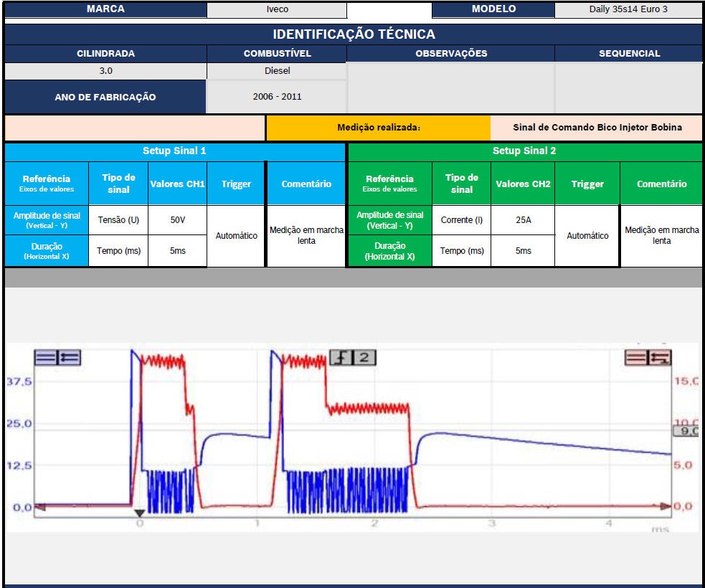Select the 2006 - 2011 manufacturing year cell

click(277, 97)
